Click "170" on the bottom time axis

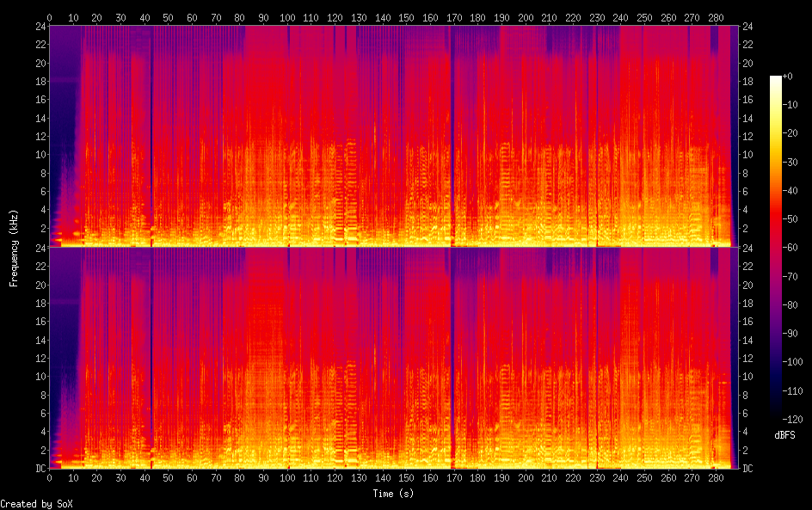[x=454, y=478]
